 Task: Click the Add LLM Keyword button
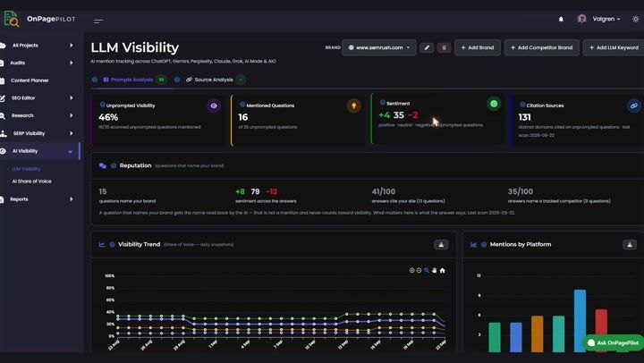[x=614, y=47]
